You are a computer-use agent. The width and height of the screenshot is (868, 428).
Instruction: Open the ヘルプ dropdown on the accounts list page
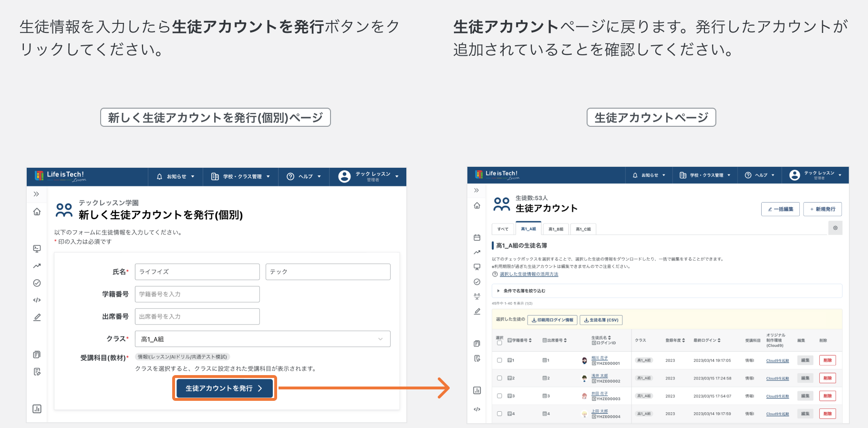pyautogui.click(x=759, y=175)
